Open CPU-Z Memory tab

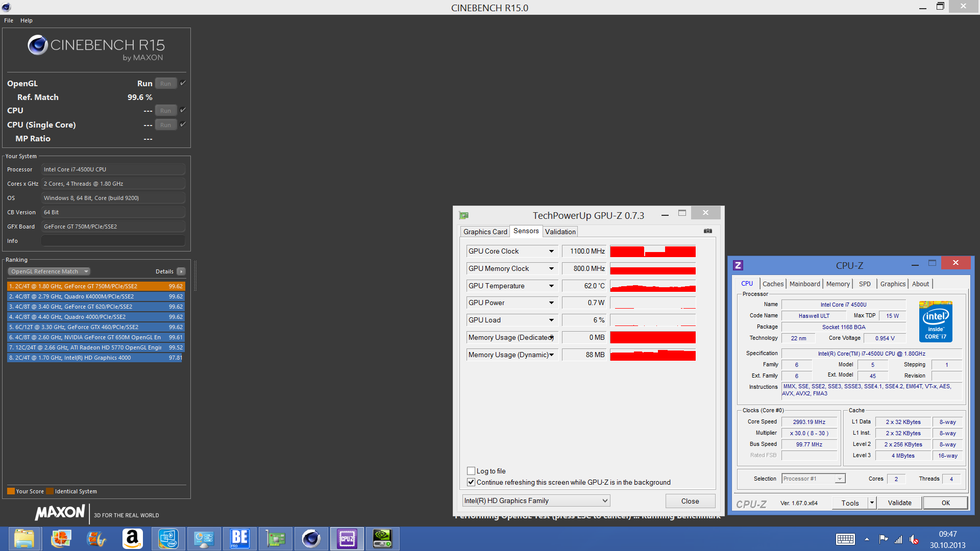(838, 284)
